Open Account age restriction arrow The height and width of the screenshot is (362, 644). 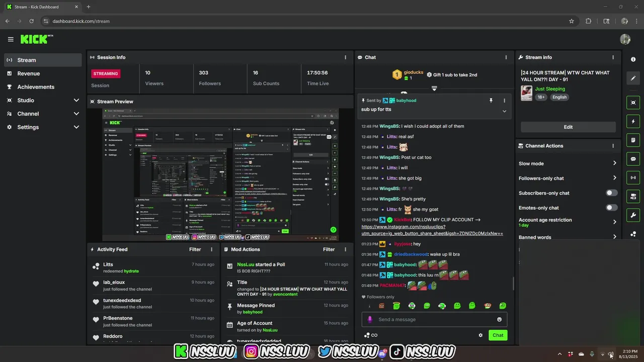(614, 222)
